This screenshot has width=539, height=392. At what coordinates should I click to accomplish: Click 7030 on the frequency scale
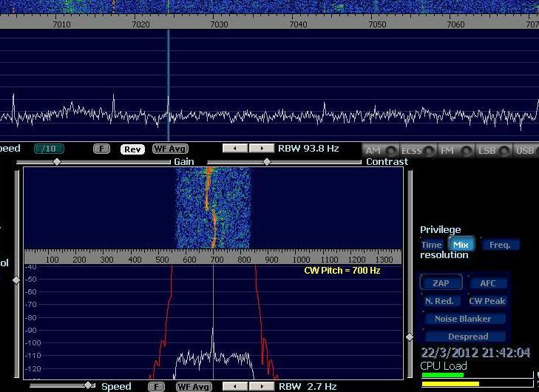pyautogui.click(x=219, y=24)
